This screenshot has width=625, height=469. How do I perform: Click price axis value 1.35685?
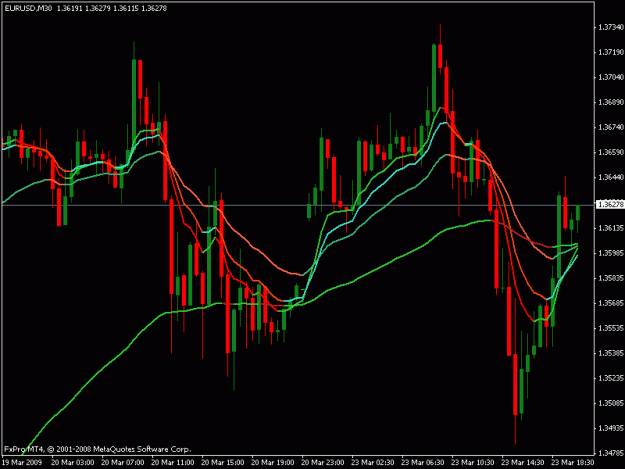[610, 303]
